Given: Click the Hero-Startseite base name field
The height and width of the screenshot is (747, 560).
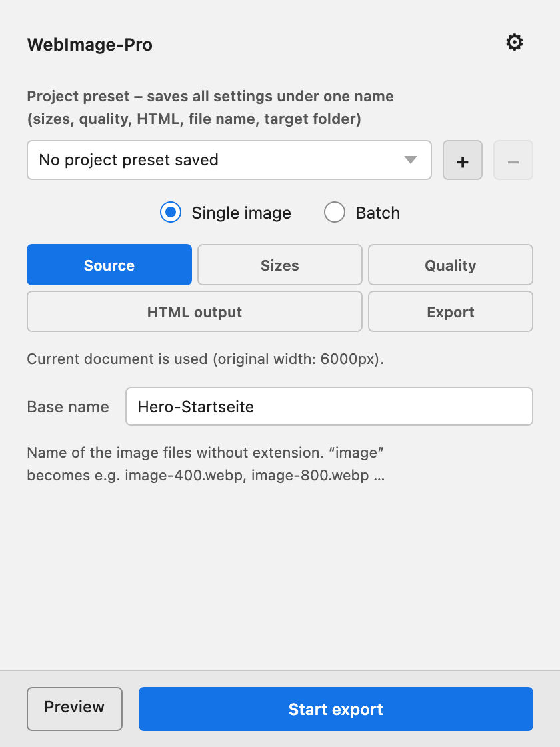Looking at the screenshot, I should coord(329,406).
